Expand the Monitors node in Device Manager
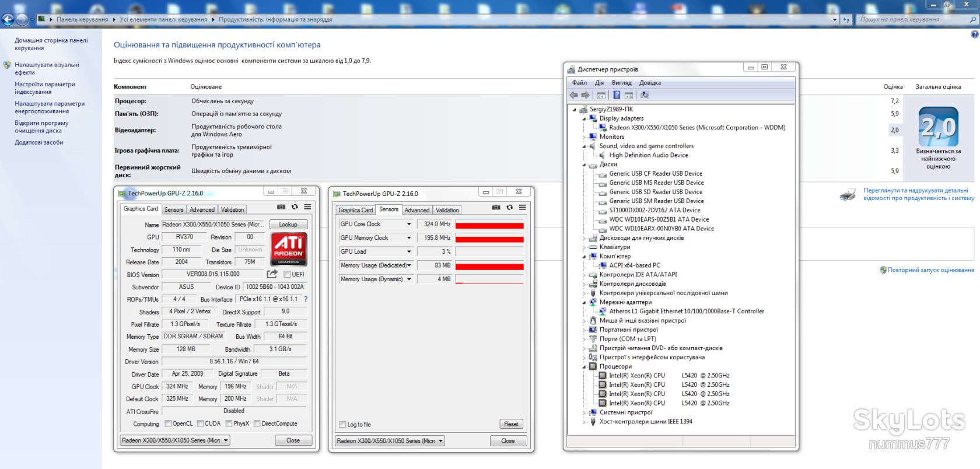The height and width of the screenshot is (469, 980). (584, 137)
